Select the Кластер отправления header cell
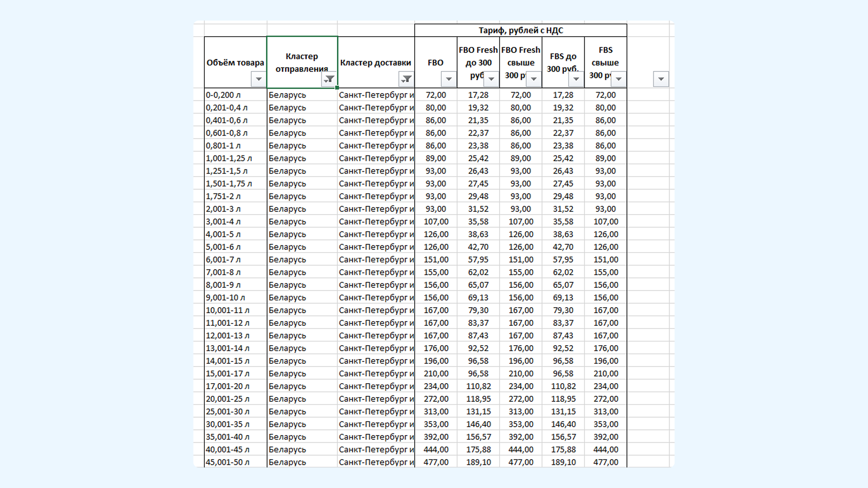This screenshot has height=488, width=868. click(x=302, y=62)
